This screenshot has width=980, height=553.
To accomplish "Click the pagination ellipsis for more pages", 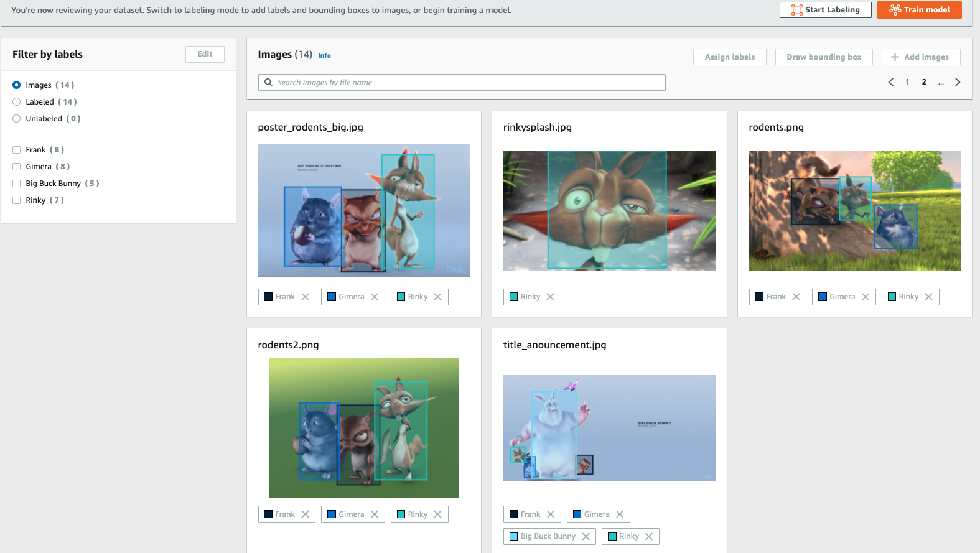I will click(941, 82).
